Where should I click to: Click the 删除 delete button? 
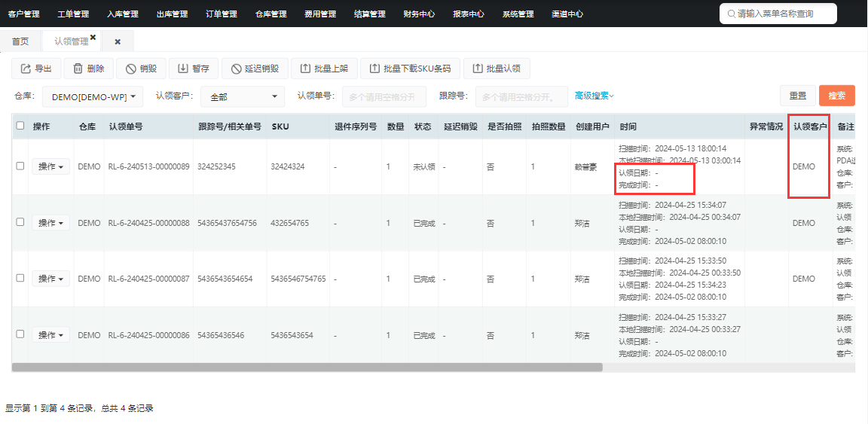[89, 69]
